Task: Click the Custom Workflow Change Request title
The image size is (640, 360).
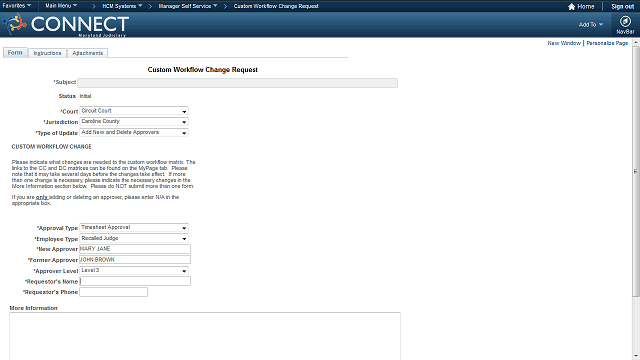Action: point(202,70)
